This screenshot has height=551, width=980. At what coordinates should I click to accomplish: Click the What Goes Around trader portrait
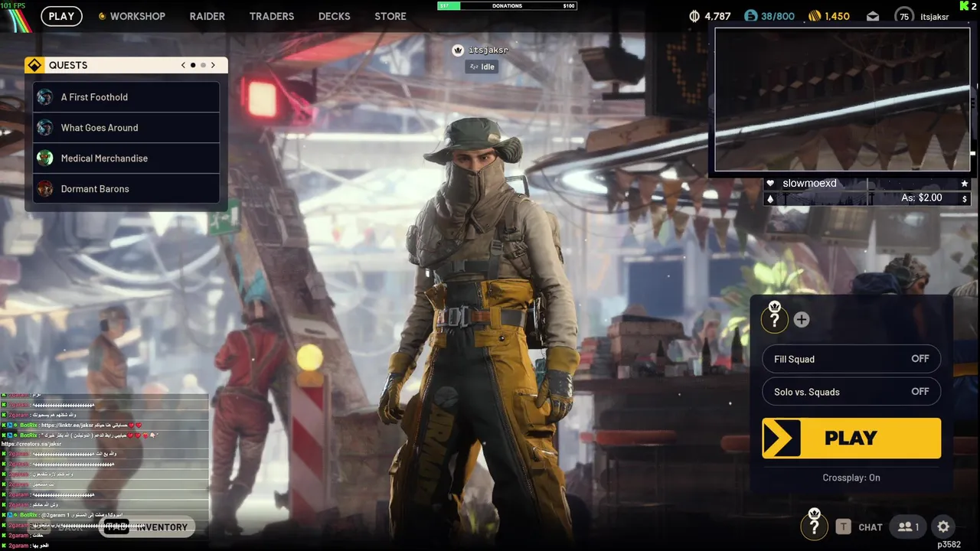point(45,128)
